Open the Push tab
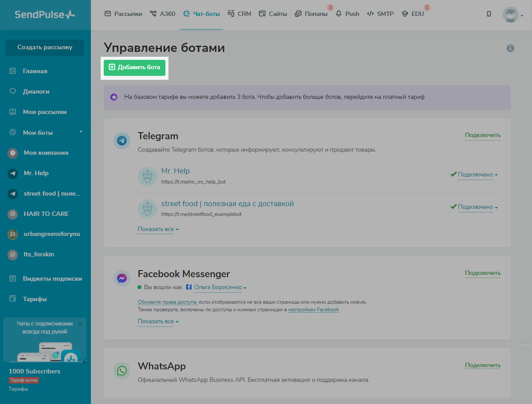This screenshot has height=404, width=532. coord(348,14)
